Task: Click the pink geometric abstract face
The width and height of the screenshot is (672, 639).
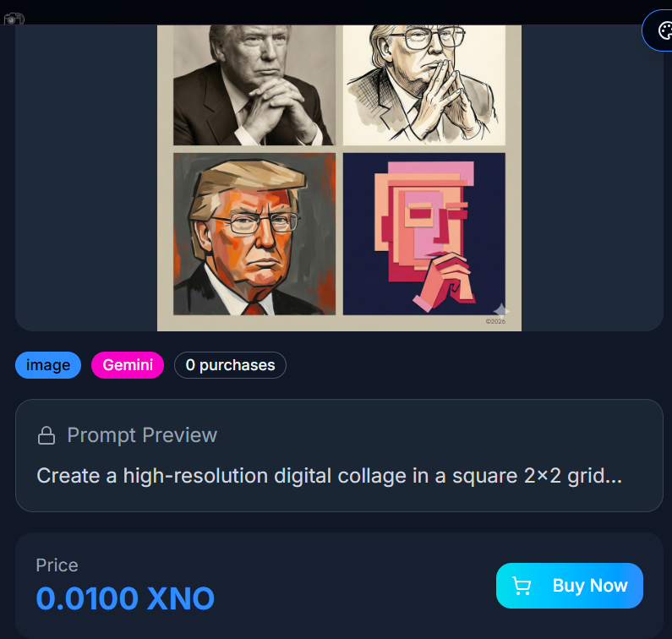Action: pos(424,221)
